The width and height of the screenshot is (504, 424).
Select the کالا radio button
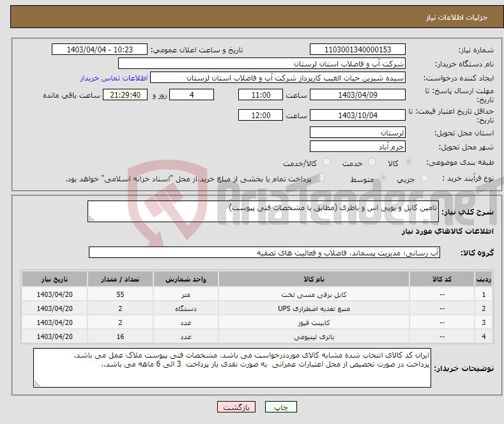coord(408,162)
